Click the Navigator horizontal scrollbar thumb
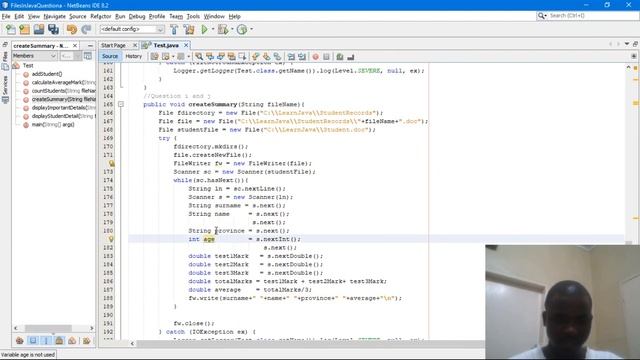 (x=48, y=328)
